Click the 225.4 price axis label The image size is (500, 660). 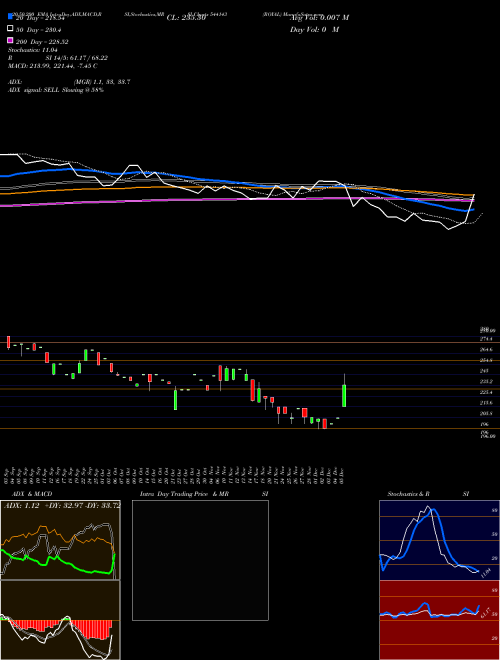click(x=486, y=392)
